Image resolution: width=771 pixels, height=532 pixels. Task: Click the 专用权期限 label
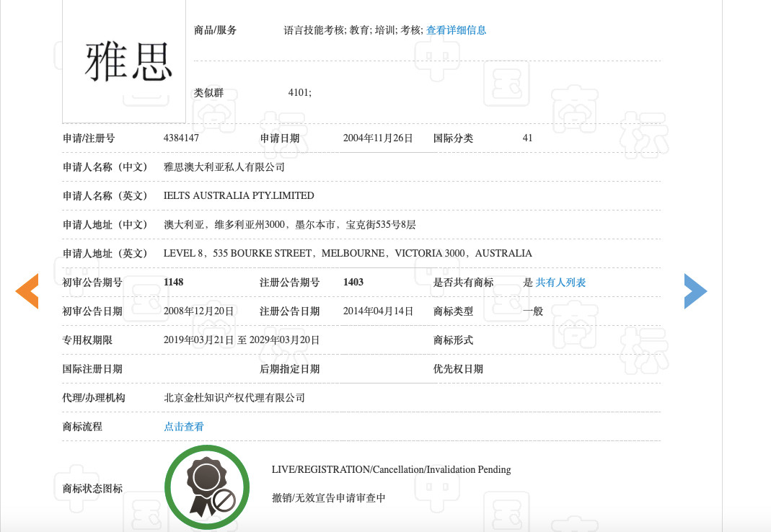(x=87, y=340)
